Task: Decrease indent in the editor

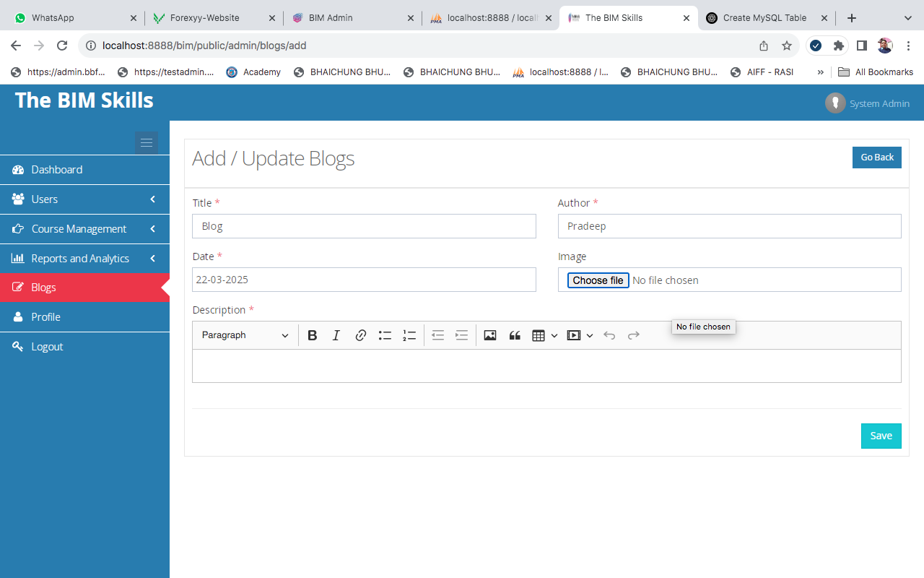Action: [x=437, y=335]
